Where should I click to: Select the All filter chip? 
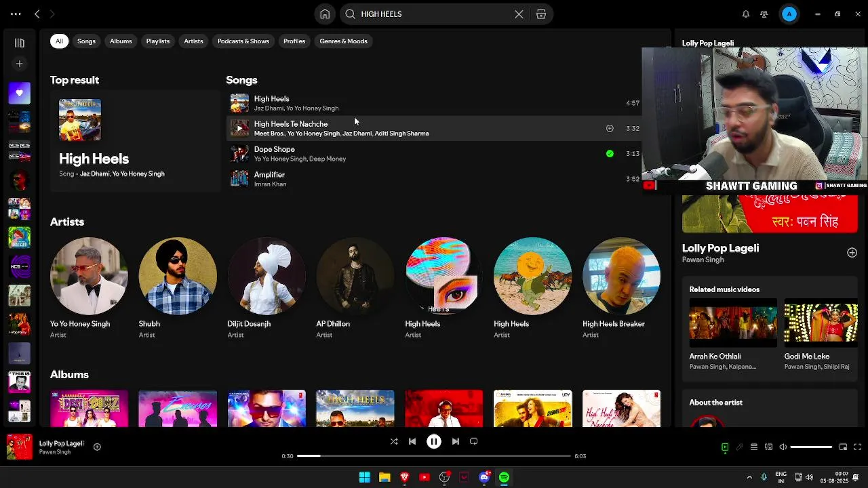point(59,41)
